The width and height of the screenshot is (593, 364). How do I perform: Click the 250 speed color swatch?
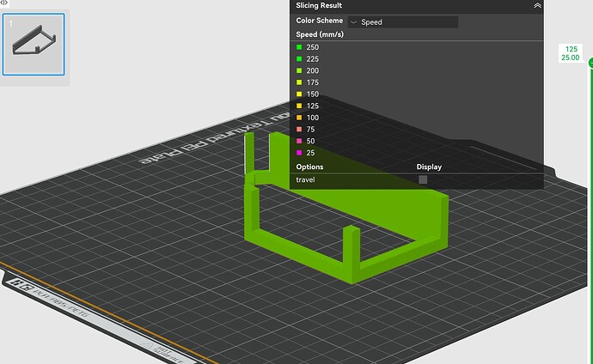point(299,47)
